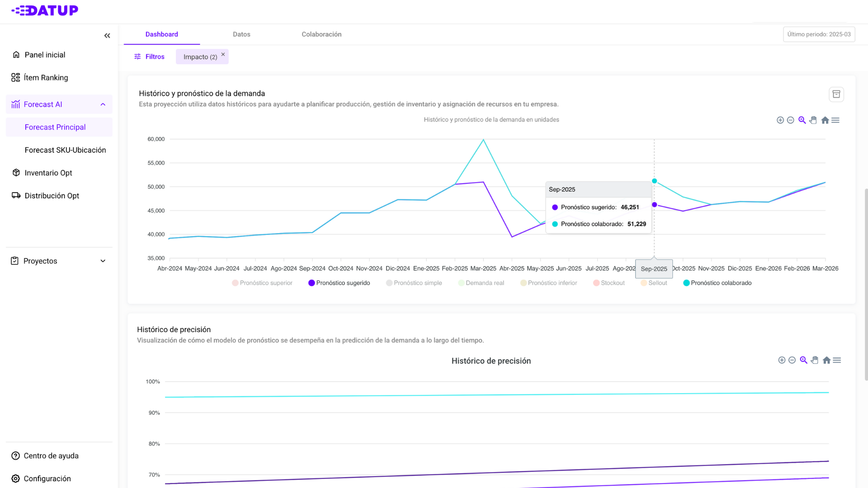Click archive icon in demand card corner

click(836, 94)
